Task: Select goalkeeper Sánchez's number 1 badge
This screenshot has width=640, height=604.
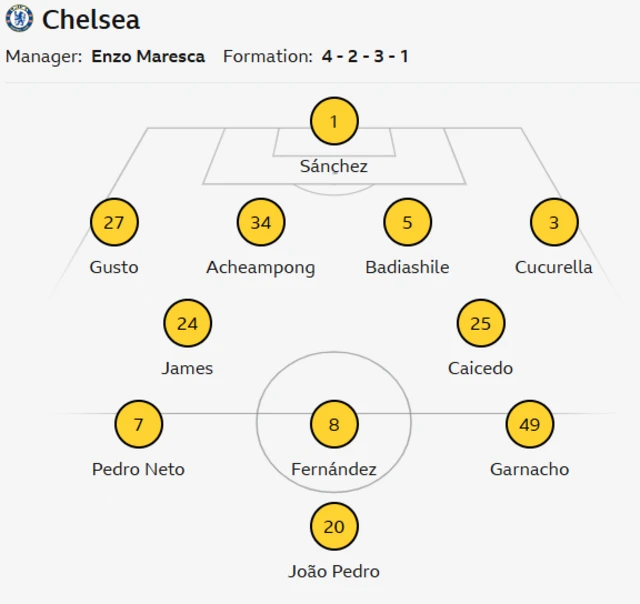Action: pyautogui.click(x=334, y=122)
